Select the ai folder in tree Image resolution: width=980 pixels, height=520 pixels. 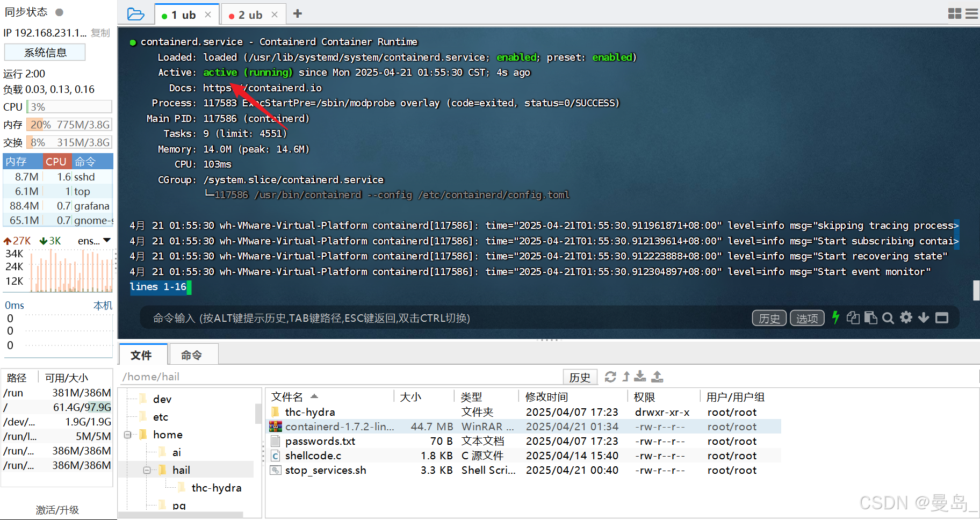point(176,452)
